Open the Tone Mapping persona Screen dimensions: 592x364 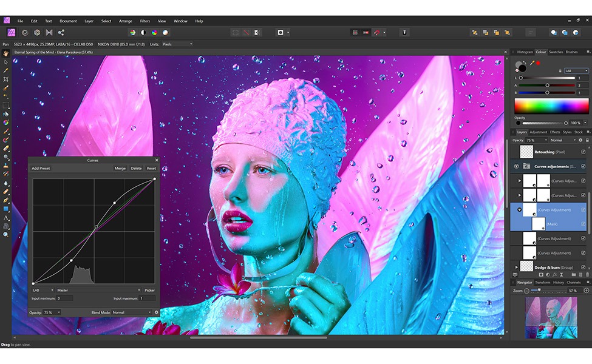(49, 32)
